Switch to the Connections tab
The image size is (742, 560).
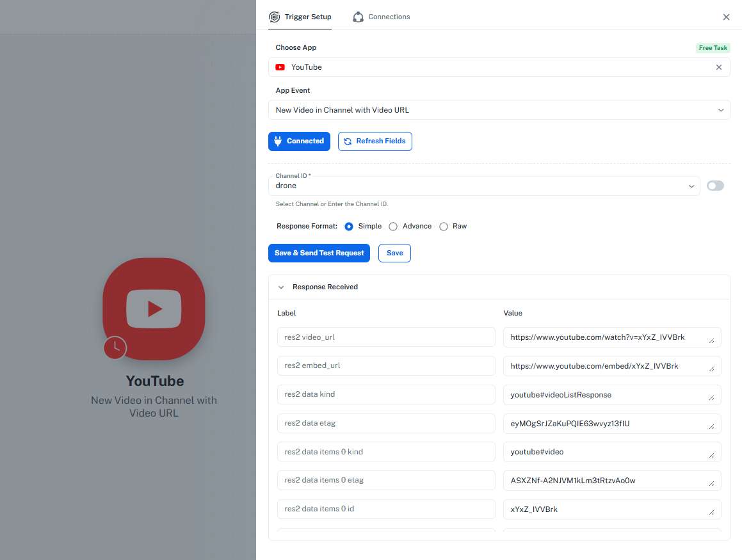(x=389, y=17)
